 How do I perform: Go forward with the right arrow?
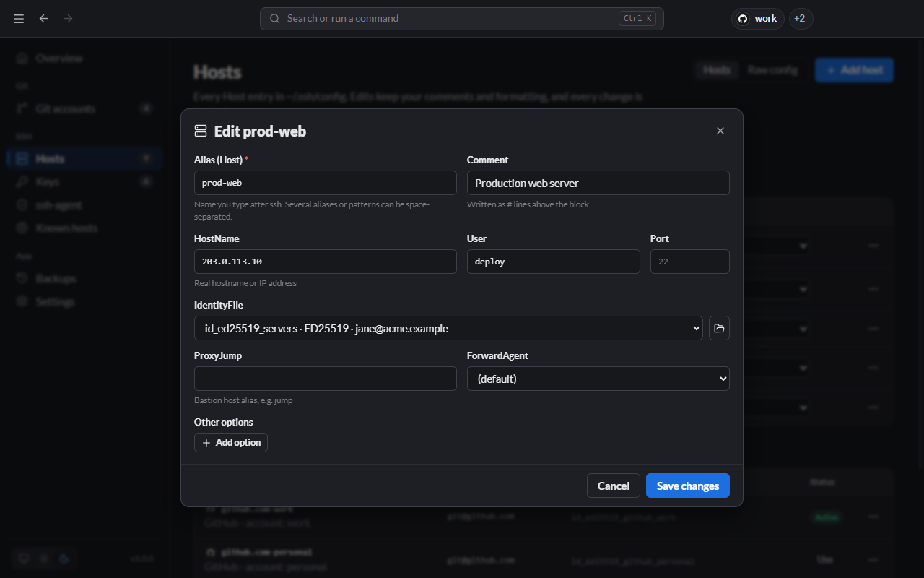tap(69, 19)
